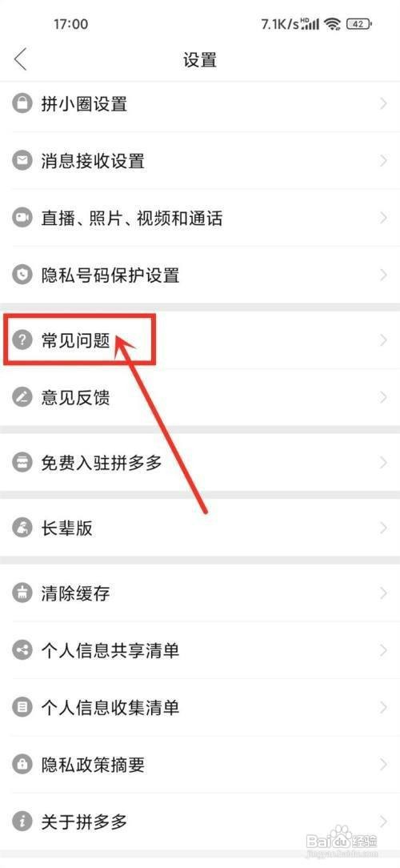The width and height of the screenshot is (400, 868).
Task: Open 隐私政策摘要 entry
Action: point(200,765)
